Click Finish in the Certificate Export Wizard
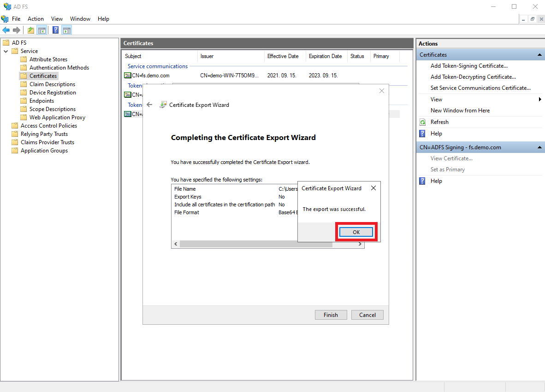The height and width of the screenshot is (392, 545). [331, 315]
